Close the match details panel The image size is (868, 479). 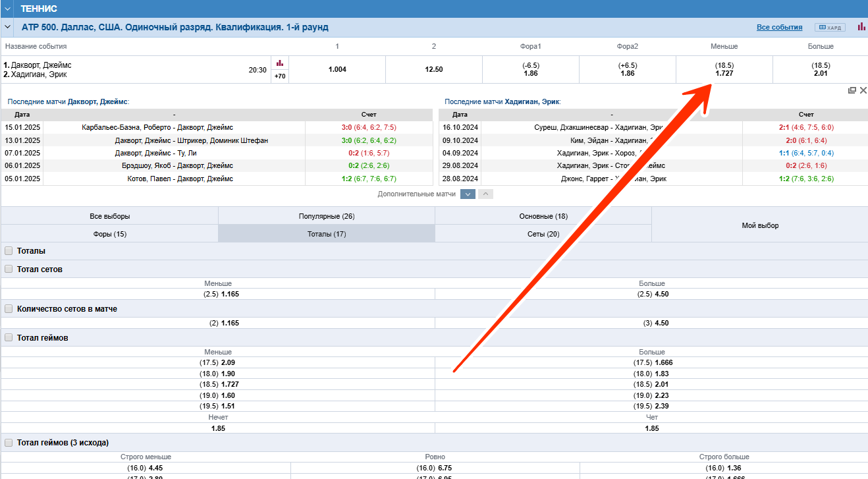pyautogui.click(x=863, y=90)
